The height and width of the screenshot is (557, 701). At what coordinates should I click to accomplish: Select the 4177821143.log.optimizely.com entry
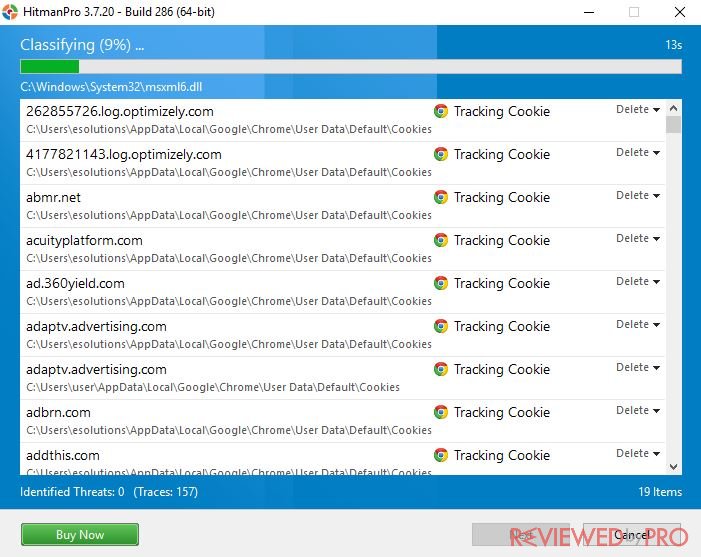pos(342,163)
